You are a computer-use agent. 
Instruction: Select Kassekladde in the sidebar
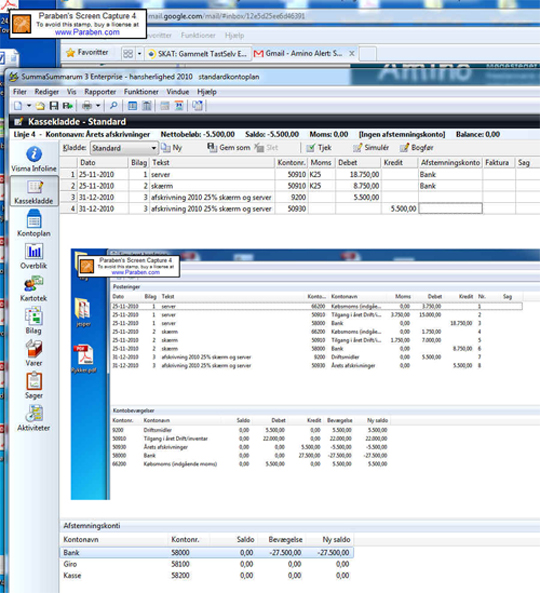[x=34, y=192]
